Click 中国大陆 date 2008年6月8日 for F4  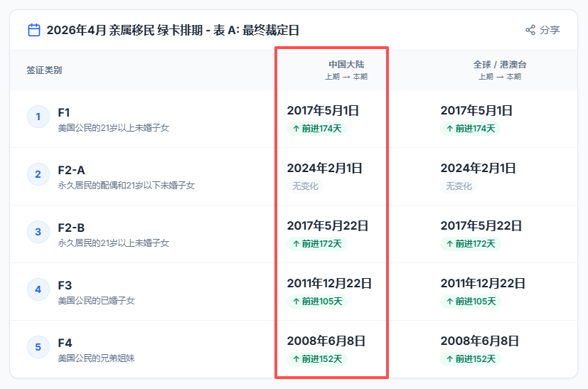[x=326, y=341]
